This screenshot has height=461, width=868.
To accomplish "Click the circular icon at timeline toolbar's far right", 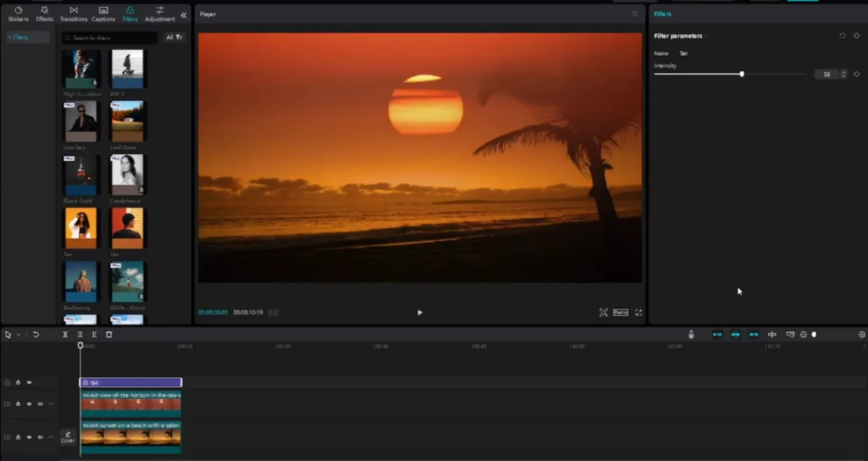I will point(862,335).
